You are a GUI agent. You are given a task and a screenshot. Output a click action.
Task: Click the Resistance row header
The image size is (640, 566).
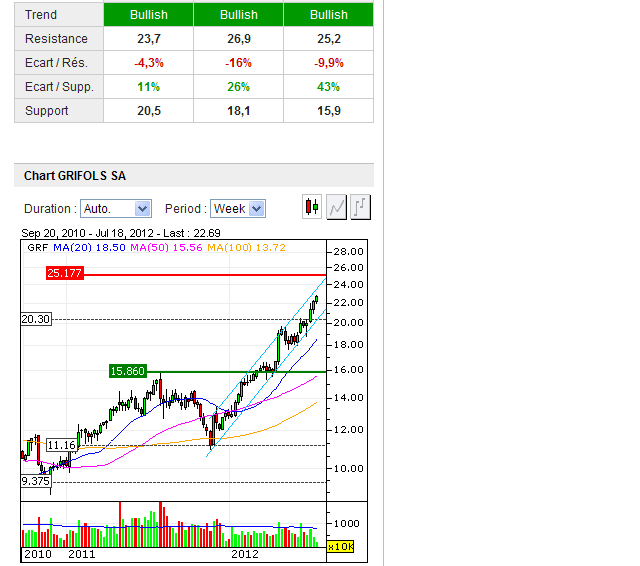coord(59,39)
